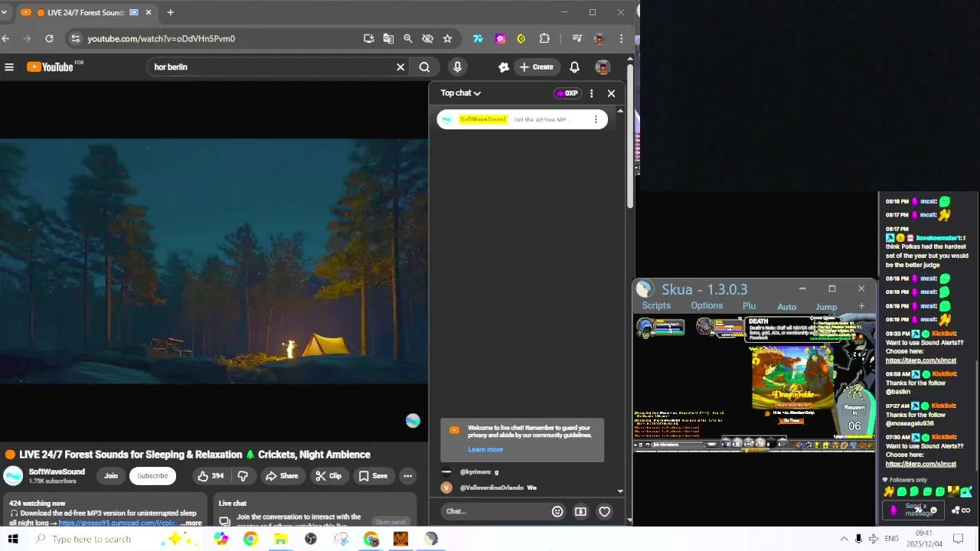
Task: Open the Windows Start menu
Action: tap(13, 539)
